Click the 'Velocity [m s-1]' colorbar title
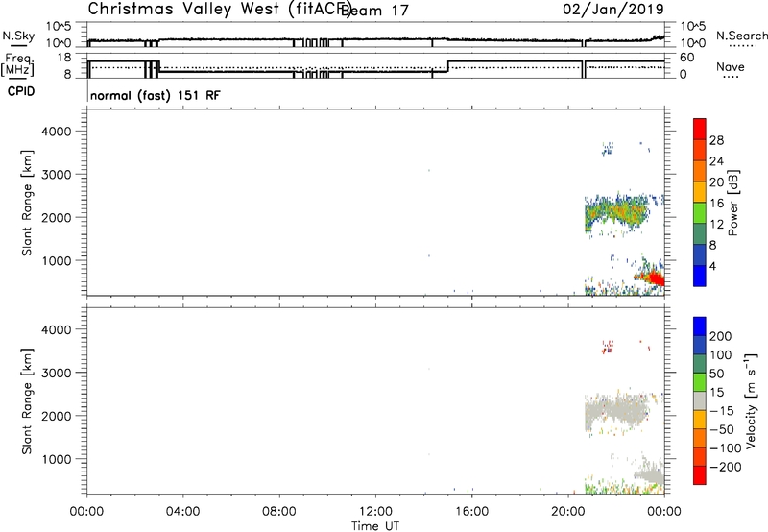768x532 pixels. pos(751,400)
